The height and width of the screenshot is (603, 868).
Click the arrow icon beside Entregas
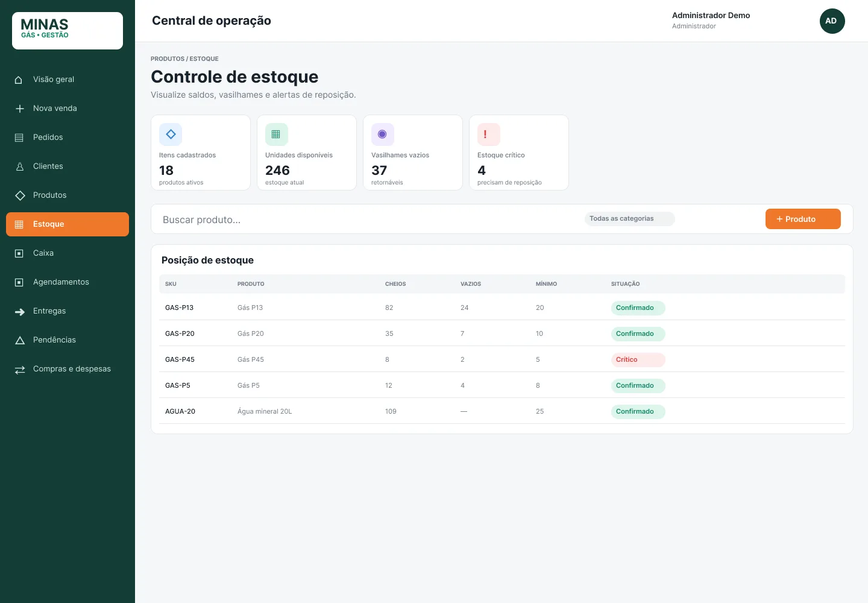pos(19,312)
